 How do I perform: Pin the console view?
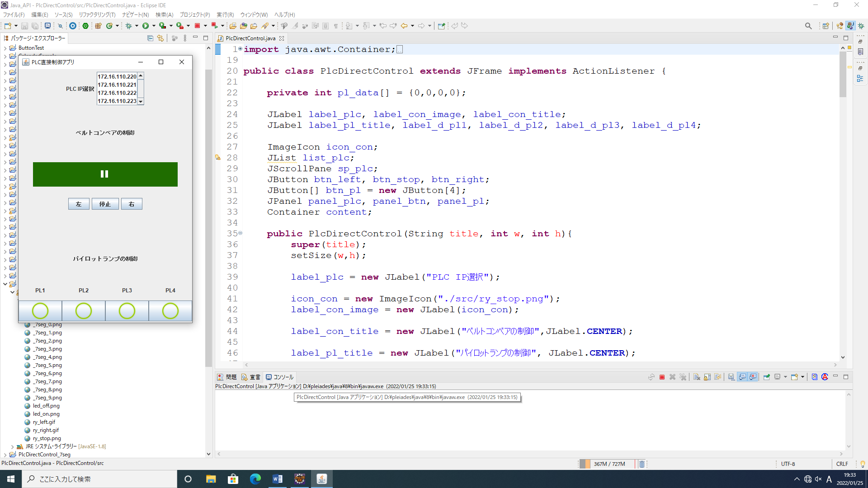[766, 377]
